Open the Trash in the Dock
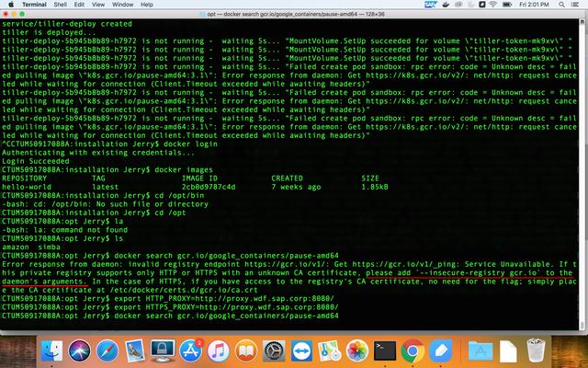The image size is (588, 368). [536, 351]
